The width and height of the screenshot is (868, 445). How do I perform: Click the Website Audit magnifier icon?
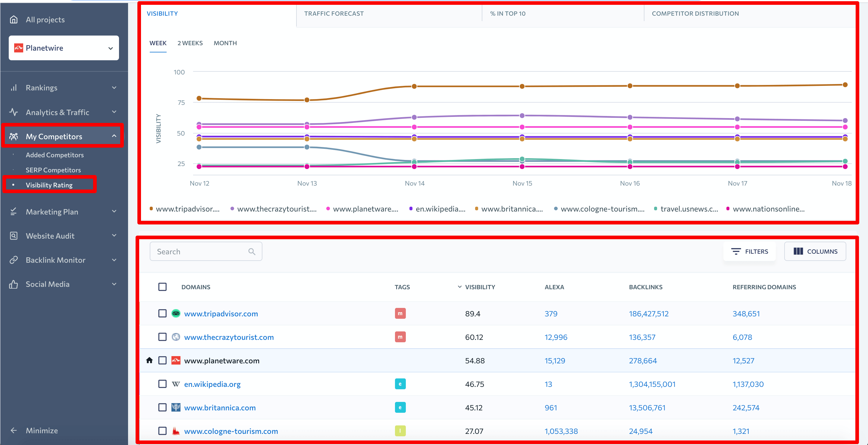pos(14,236)
